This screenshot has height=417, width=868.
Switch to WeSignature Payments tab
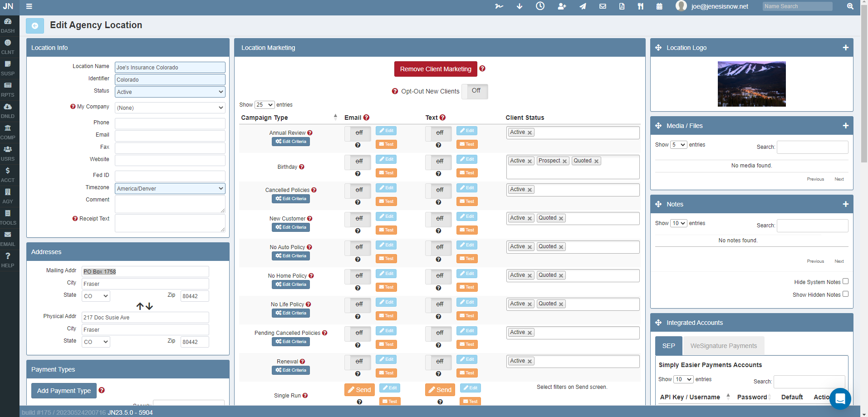pyautogui.click(x=724, y=346)
